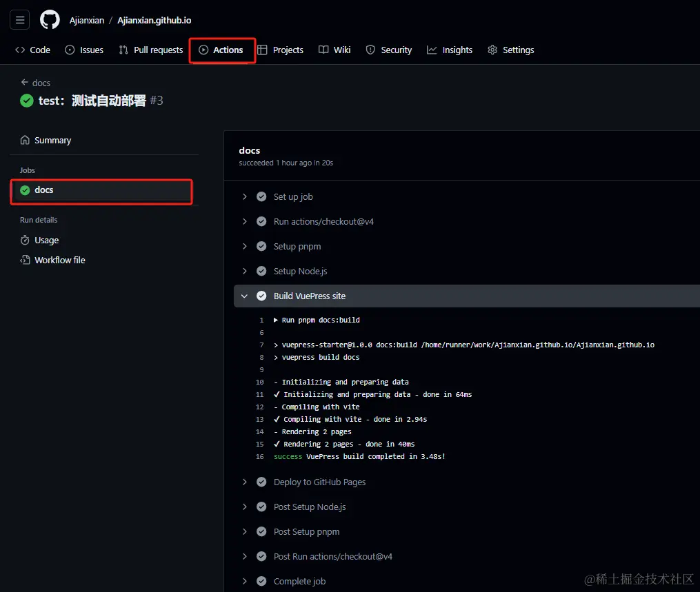Switch to the Pull requests tab
This screenshot has width=700, height=592.
(151, 50)
